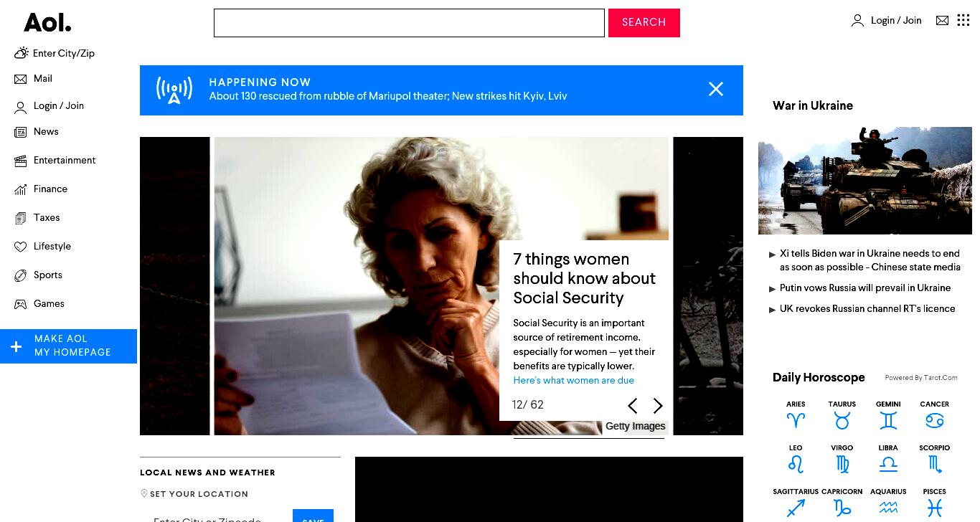Select the Aries horoscope icon
The image size is (980, 522).
(x=796, y=420)
